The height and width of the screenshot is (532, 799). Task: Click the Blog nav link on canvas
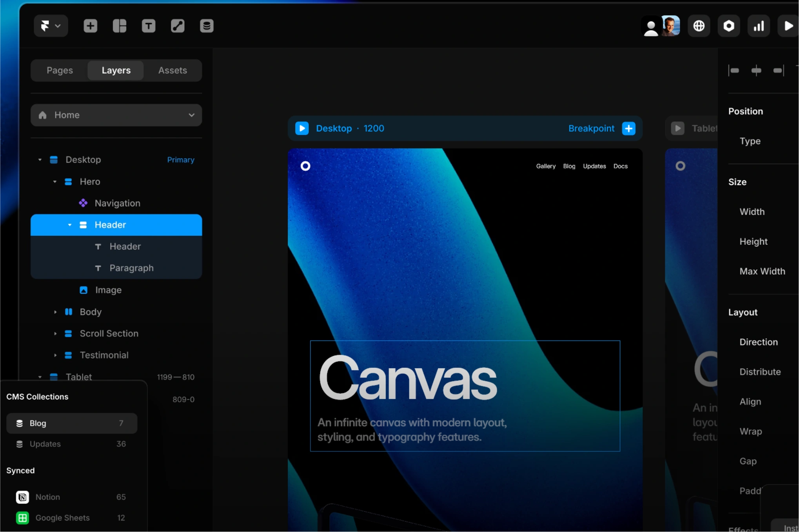coord(569,166)
